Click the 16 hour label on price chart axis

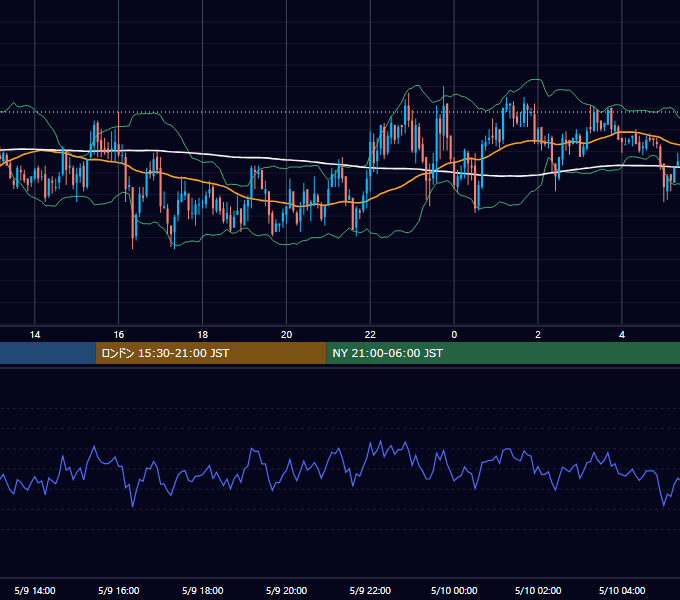click(118, 335)
